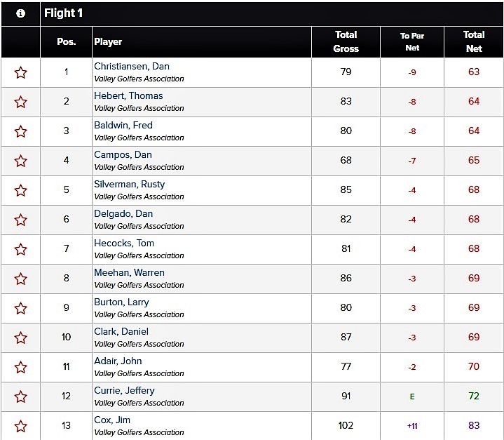View Adair, John's scorecard link
Screen dimensions: 504x440
(118, 361)
